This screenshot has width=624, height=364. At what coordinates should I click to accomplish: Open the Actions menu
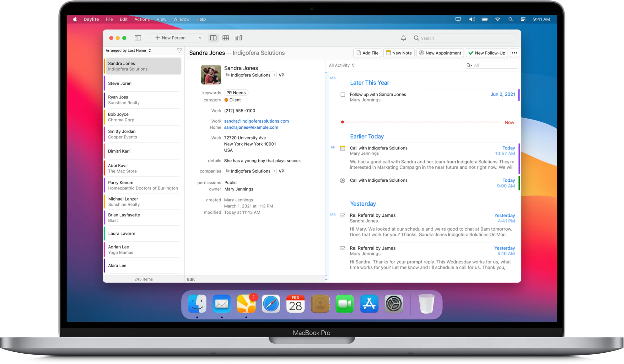(142, 19)
